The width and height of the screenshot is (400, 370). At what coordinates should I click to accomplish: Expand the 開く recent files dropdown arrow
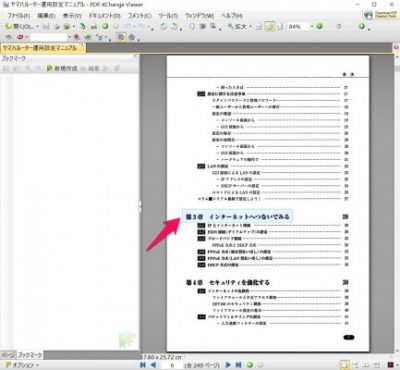click(37, 26)
